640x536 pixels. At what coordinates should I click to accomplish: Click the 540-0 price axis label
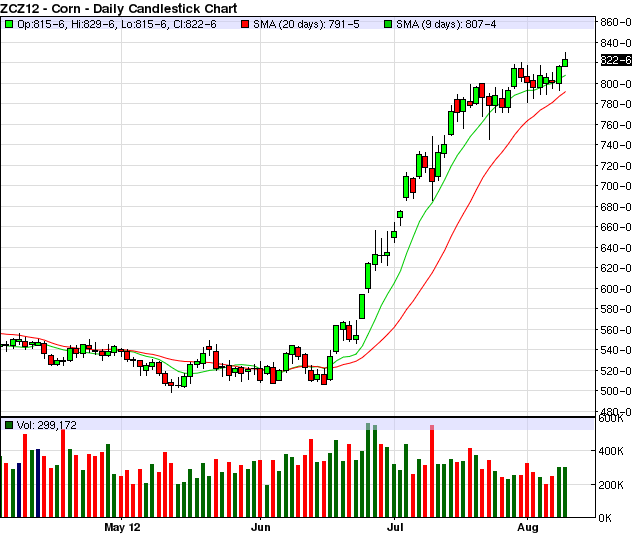point(616,350)
